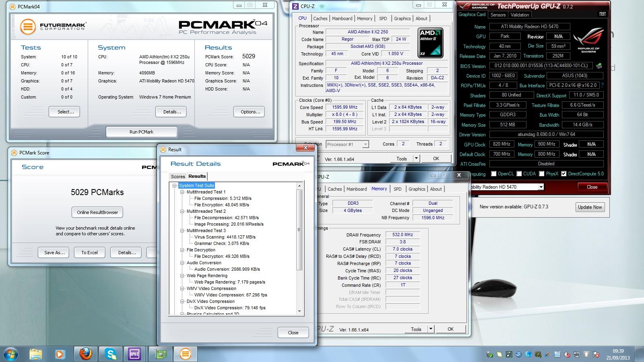Viewport: 644px width, 362px height.
Task: Click the Safely Remove Hardware tray icon
Action: coord(490,354)
